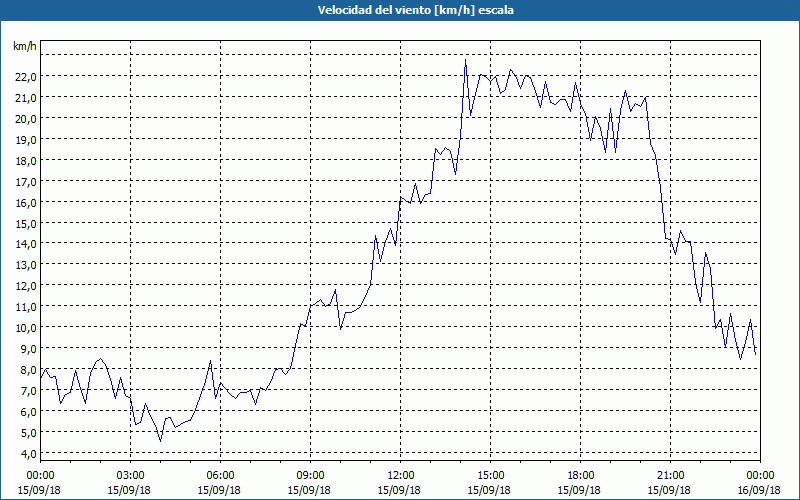
Task: Click the 5,0 y-axis label
Action: 28,432
